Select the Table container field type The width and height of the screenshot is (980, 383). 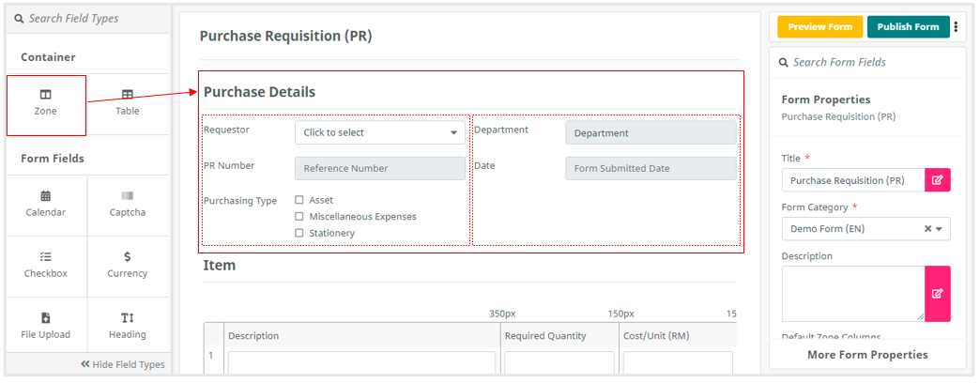(128, 104)
